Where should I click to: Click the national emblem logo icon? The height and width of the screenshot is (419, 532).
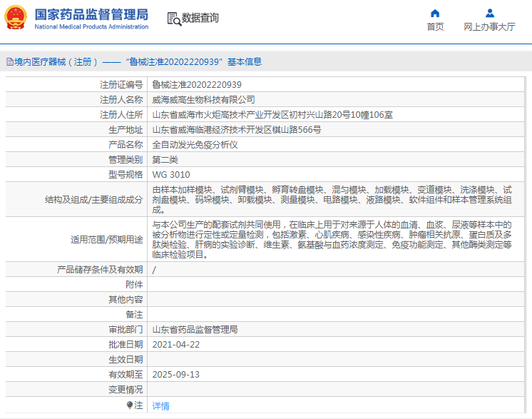16,18
